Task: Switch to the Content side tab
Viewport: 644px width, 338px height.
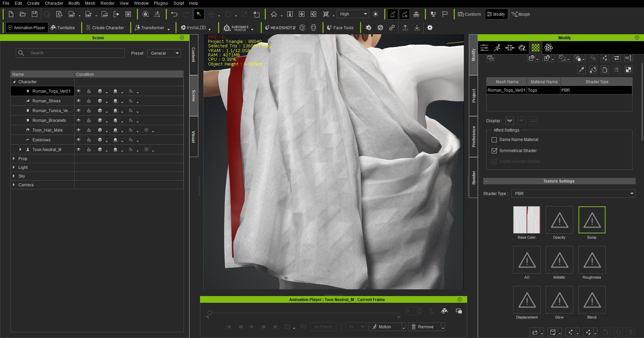Action: 194,55
